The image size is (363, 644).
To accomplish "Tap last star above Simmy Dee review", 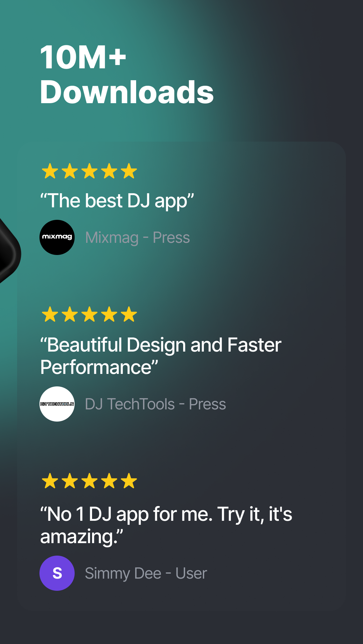I will tap(129, 481).
